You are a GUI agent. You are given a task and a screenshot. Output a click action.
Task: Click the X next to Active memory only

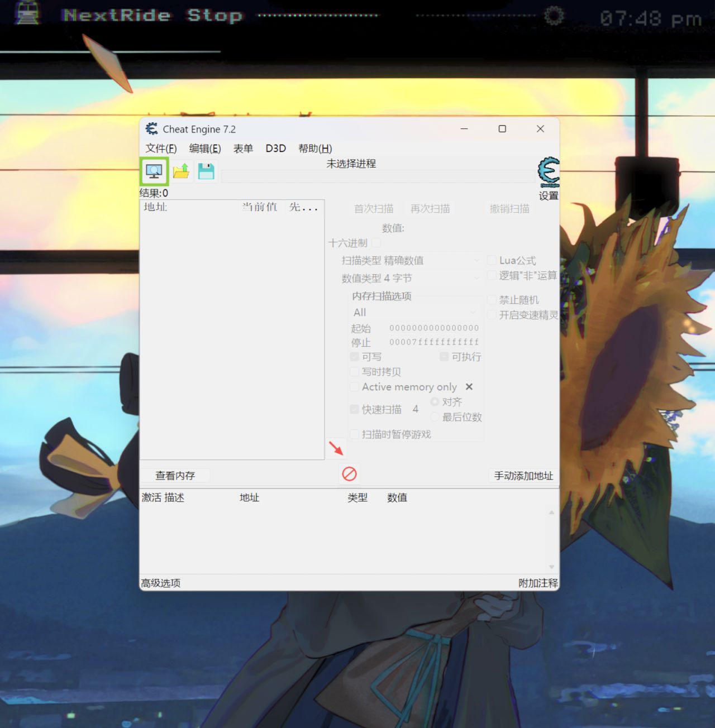point(469,387)
